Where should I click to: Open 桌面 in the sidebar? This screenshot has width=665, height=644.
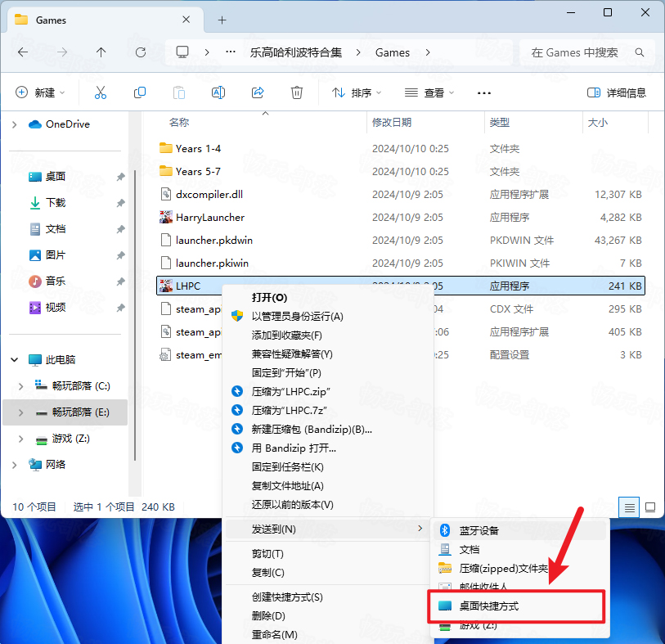coord(55,177)
